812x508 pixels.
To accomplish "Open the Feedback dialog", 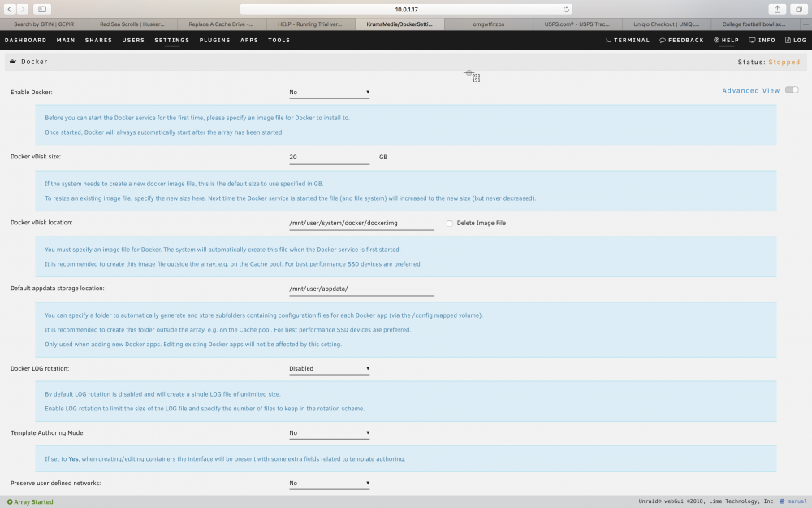I will (x=681, y=40).
